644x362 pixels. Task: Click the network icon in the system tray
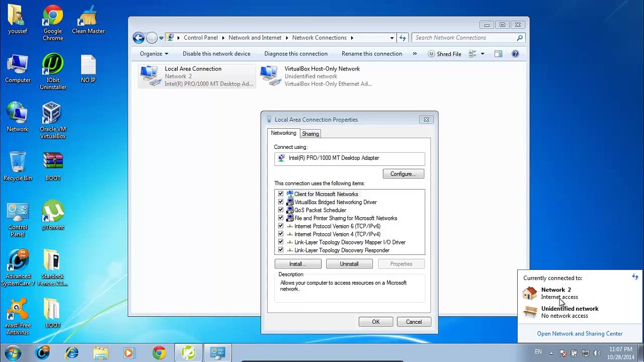click(585, 353)
